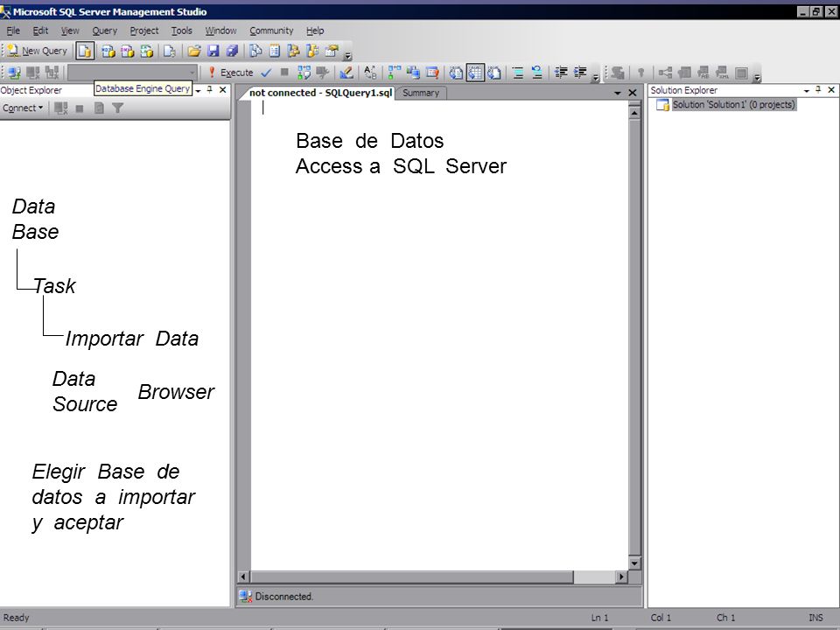Click the Disconnected status text
This screenshot has height=630, width=840.
click(283, 597)
